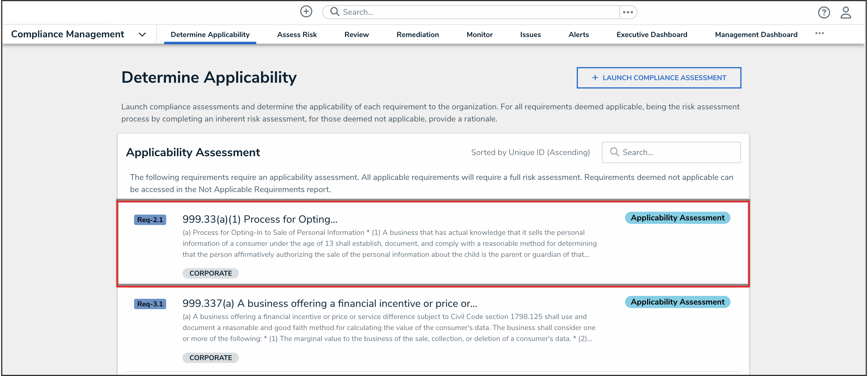Go to the Executive Dashboard tab

(652, 34)
